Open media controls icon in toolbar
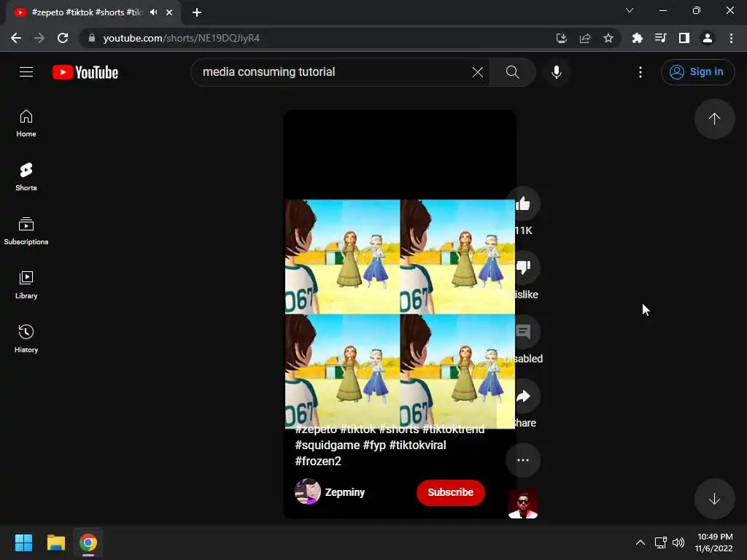The height and width of the screenshot is (560, 747). [661, 38]
